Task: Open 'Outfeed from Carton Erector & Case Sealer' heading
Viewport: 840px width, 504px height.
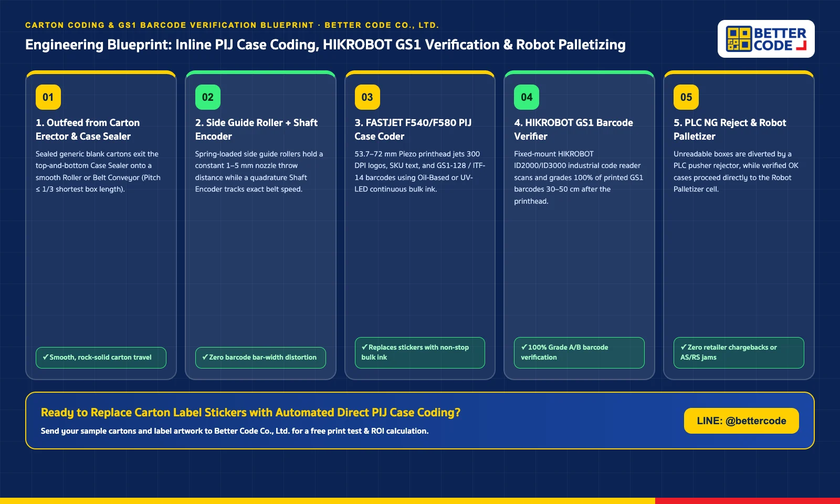Action: coord(88,129)
